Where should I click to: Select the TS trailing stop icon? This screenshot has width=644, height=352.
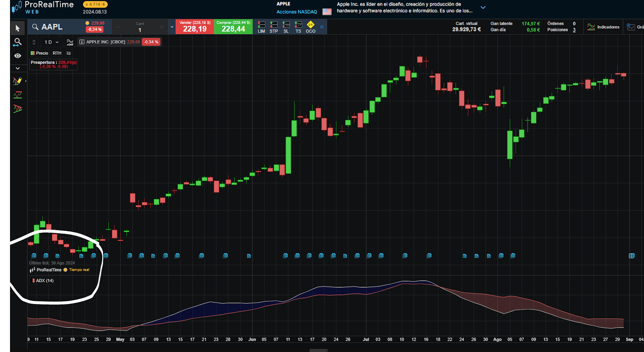(x=298, y=27)
